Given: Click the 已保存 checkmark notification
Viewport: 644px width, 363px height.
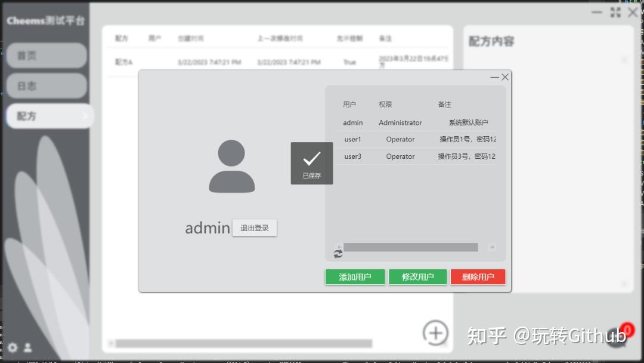Looking at the screenshot, I should 311,163.
